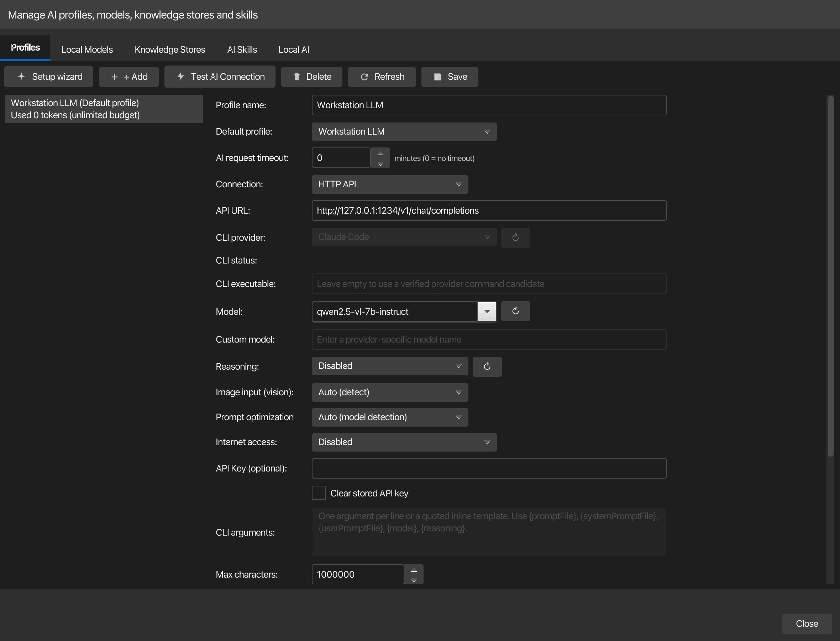Launch the Setup wizard
840x641 pixels.
[49, 77]
